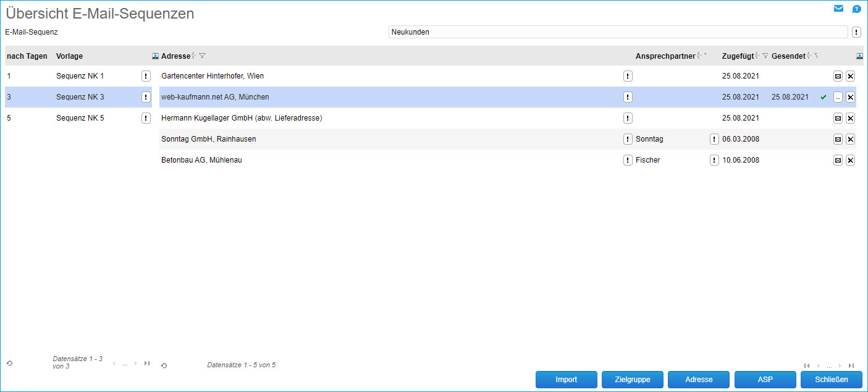The width and height of the screenshot is (868, 392).
Task: Click the blue envelope icon at top right
Action: pos(838,9)
